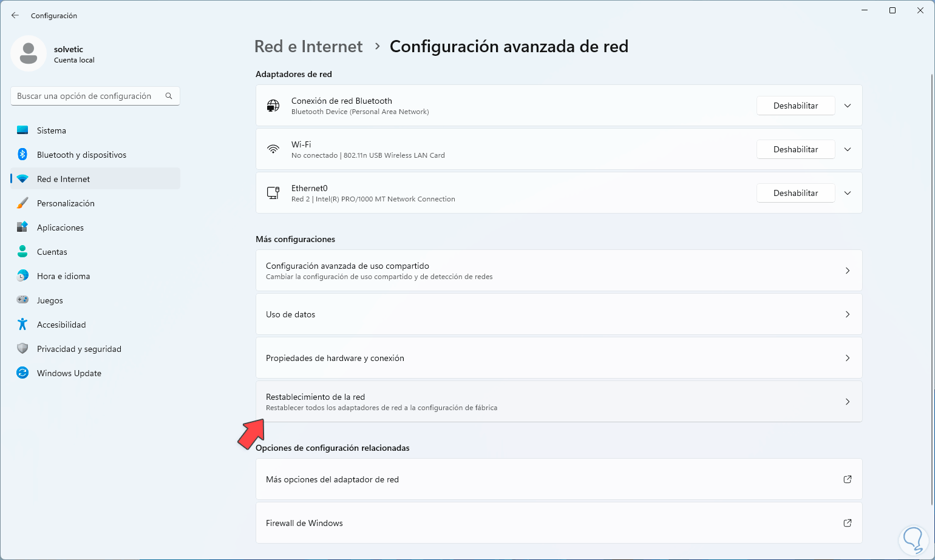Open Propiedades de hardware y conexión chevron
Image resolution: width=935 pixels, height=560 pixels.
point(848,358)
